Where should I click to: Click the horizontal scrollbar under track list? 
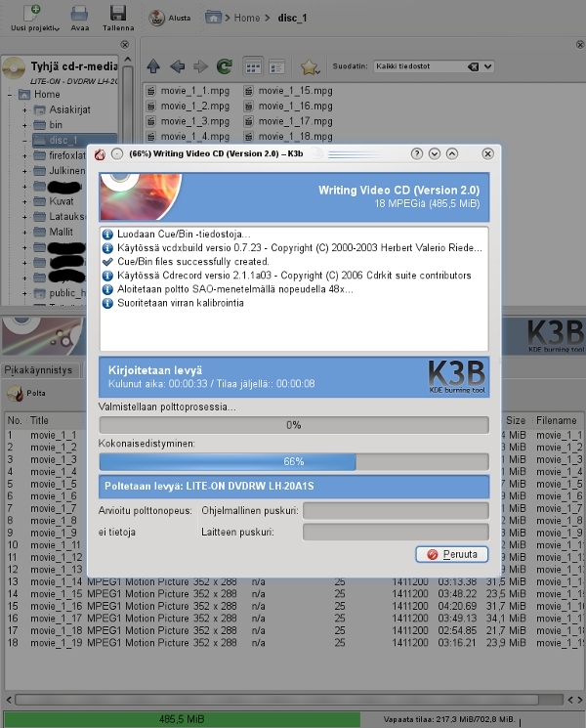click(276, 700)
